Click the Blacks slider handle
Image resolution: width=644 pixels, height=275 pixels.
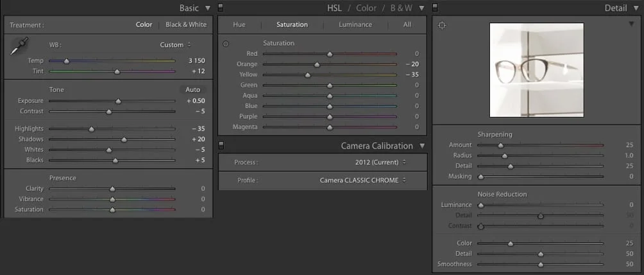point(115,161)
